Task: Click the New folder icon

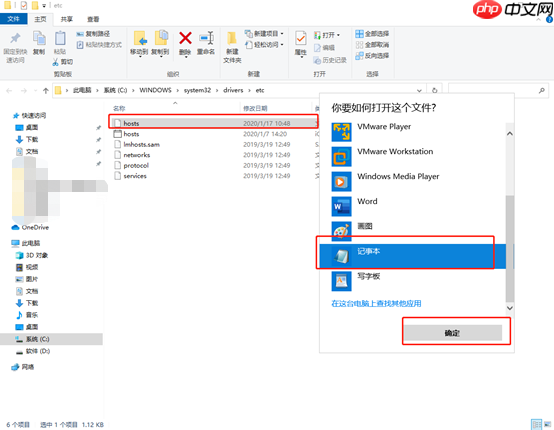Action: [232, 39]
